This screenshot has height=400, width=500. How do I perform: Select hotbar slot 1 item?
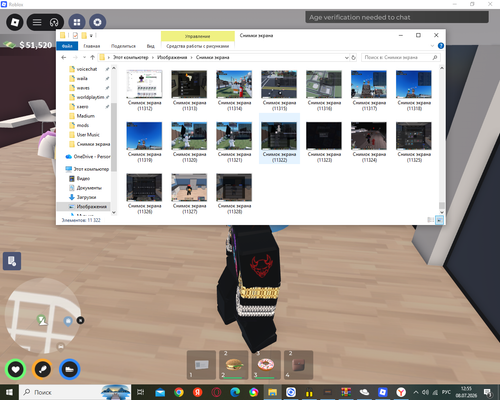click(x=201, y=365)
